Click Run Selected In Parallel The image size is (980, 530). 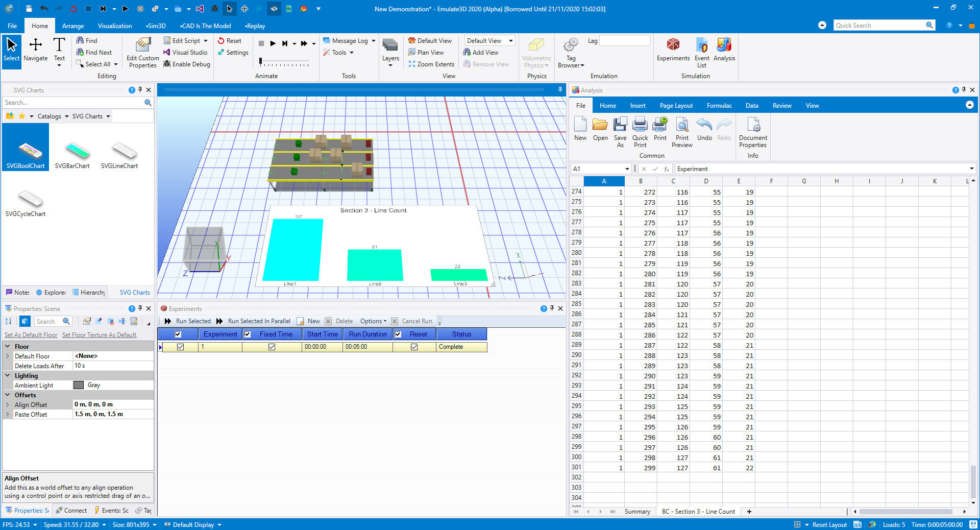click(x=258, y=321)
